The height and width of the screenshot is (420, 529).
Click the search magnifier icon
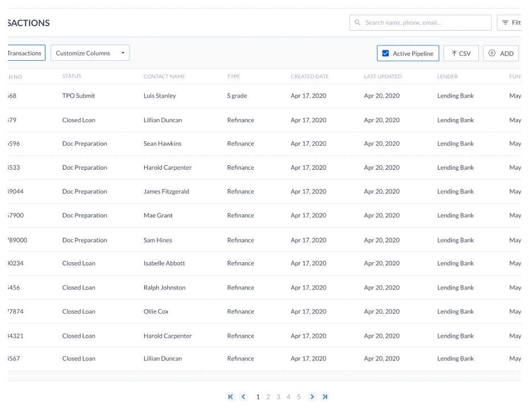(x=357, y=23)
